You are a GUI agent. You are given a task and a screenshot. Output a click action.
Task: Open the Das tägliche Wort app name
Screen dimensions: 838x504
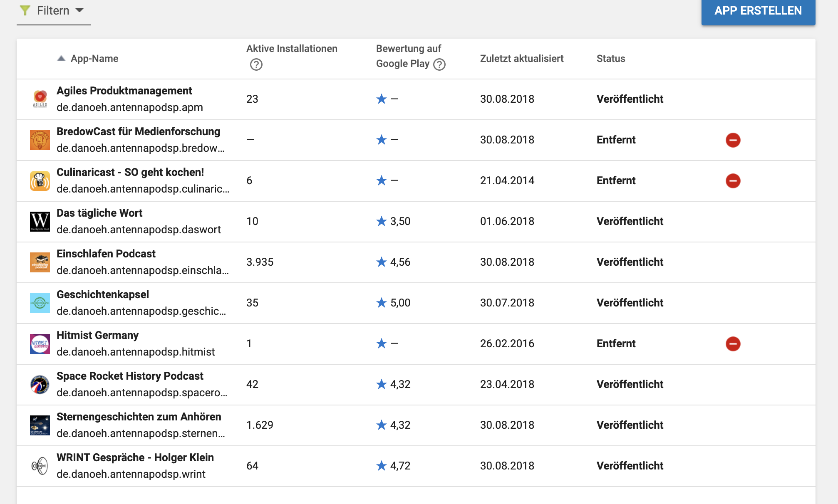click(x=99, y=213)
